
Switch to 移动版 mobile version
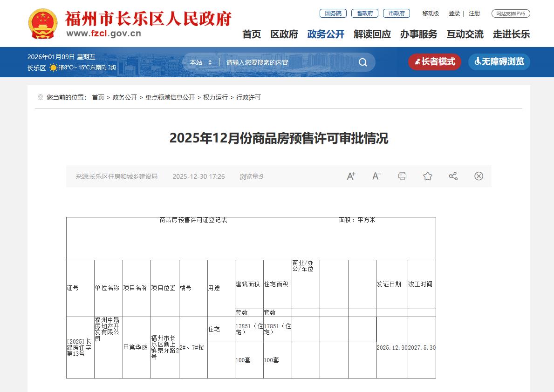pos(431,14)
